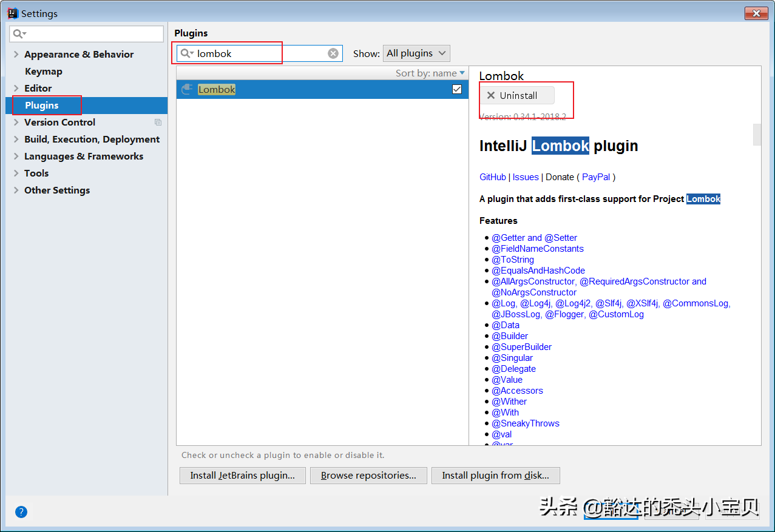775x532 pixels.
Task: Clear the lombok plugin search text
Action: 333,53
